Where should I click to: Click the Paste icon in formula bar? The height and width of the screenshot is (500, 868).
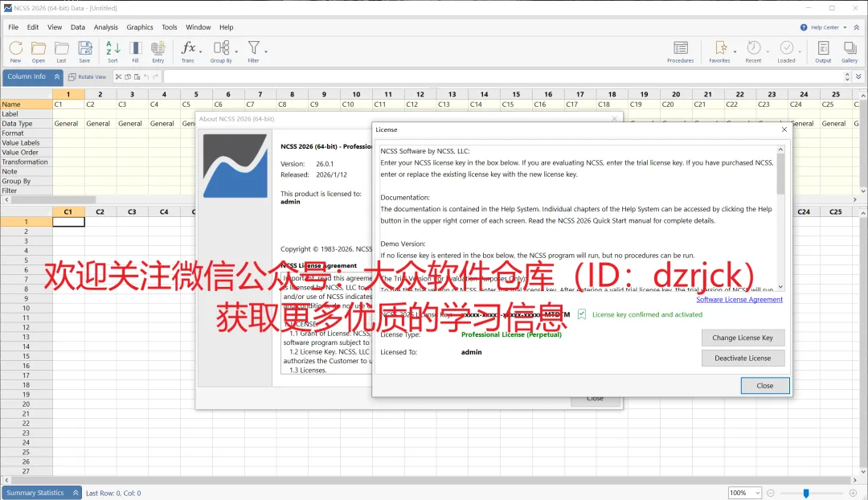[x=137, y=77]
